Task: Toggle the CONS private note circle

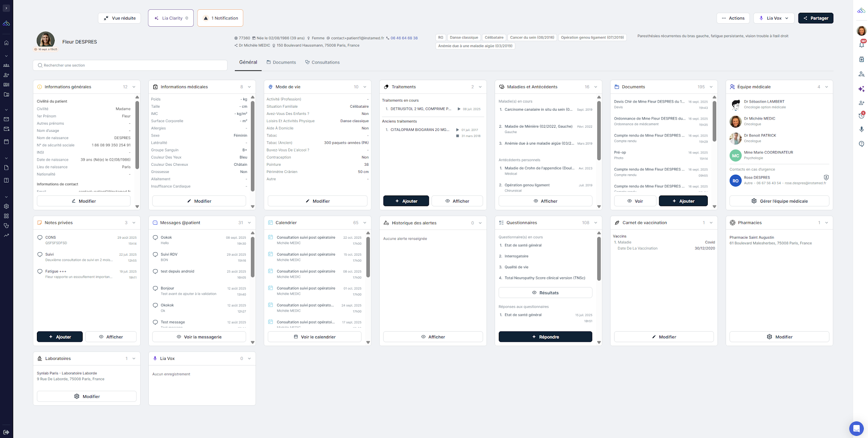Action: tap(40, 237)
